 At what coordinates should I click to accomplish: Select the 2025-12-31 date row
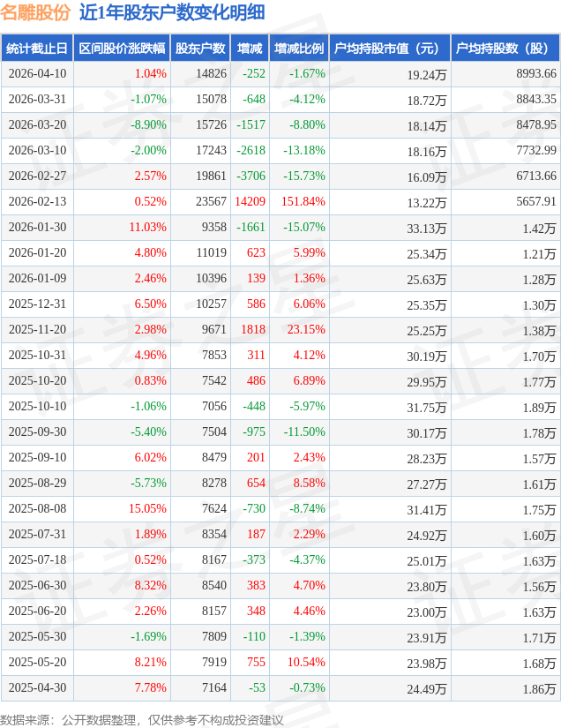click(37, 304)
